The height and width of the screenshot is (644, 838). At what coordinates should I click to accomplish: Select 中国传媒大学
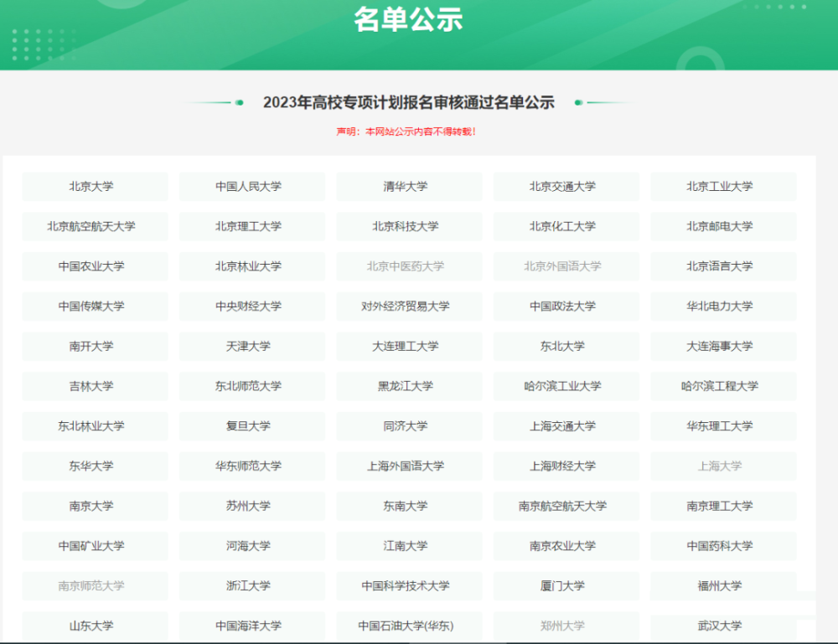96,307
